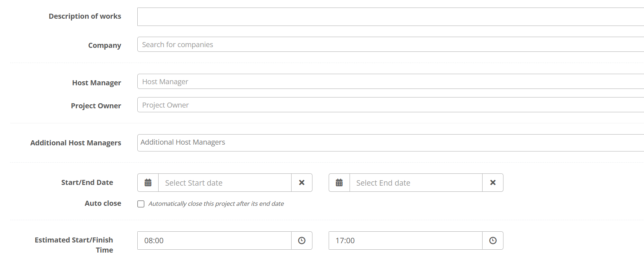Open the Start date calendar icon
The image size is (644, 263).
pos(148,183)
